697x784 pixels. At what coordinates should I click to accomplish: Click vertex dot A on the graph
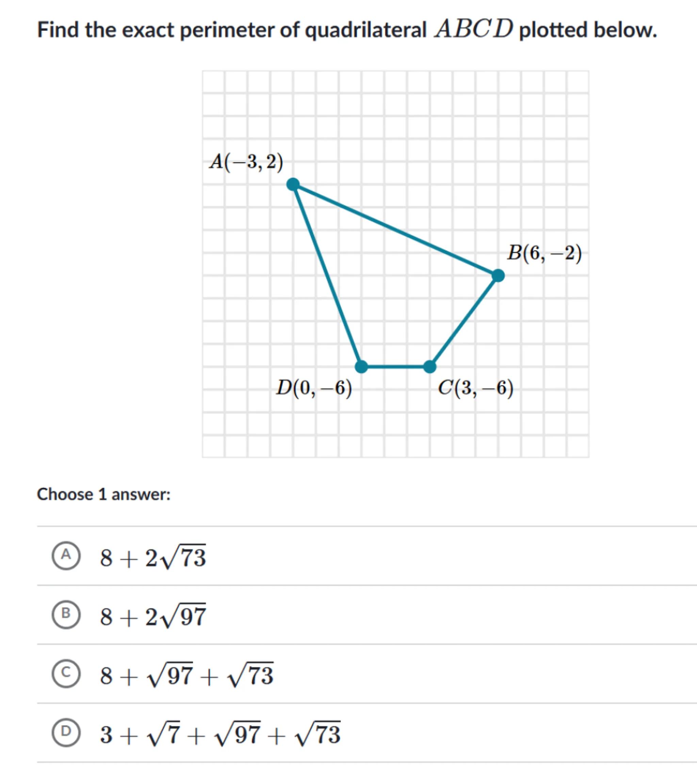tap(293, 184)
